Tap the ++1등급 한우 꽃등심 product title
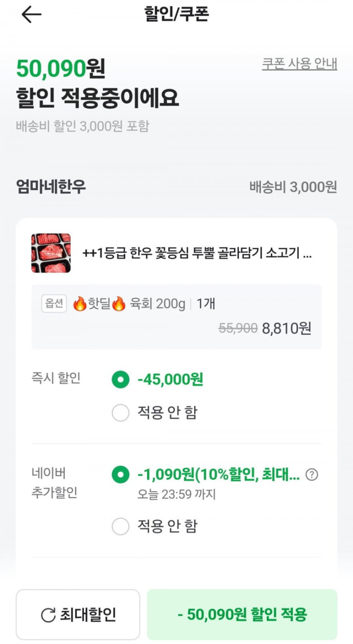Image resolution: width=353 pixels, height=644 pixels. pos(197,254)
